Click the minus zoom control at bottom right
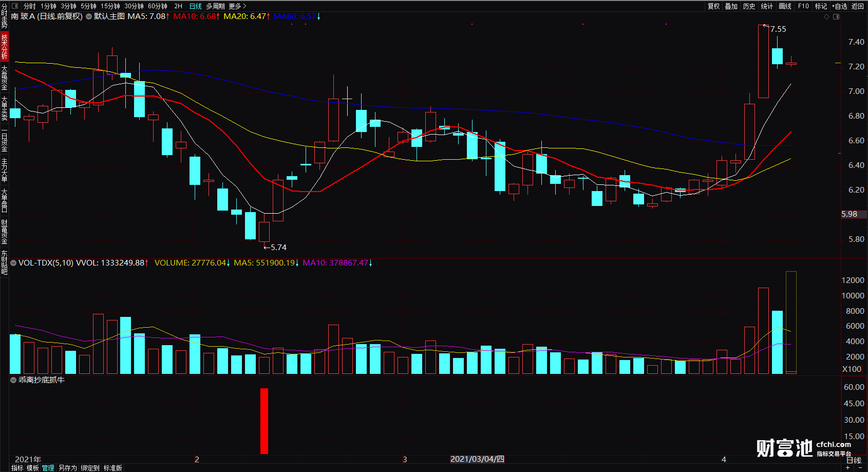This screenshot has height=472, width=868. (860, 468)
